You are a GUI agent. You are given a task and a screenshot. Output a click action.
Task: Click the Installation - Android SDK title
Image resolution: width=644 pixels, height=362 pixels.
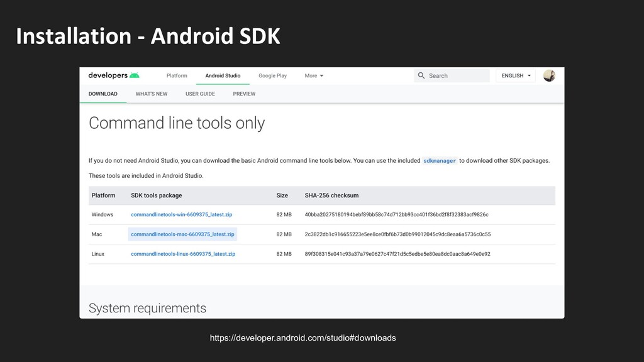[148, 36]
